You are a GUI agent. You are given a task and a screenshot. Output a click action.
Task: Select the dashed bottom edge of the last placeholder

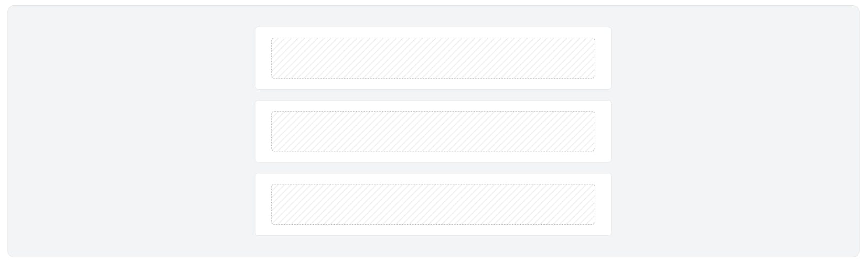(x=433, y=224)
